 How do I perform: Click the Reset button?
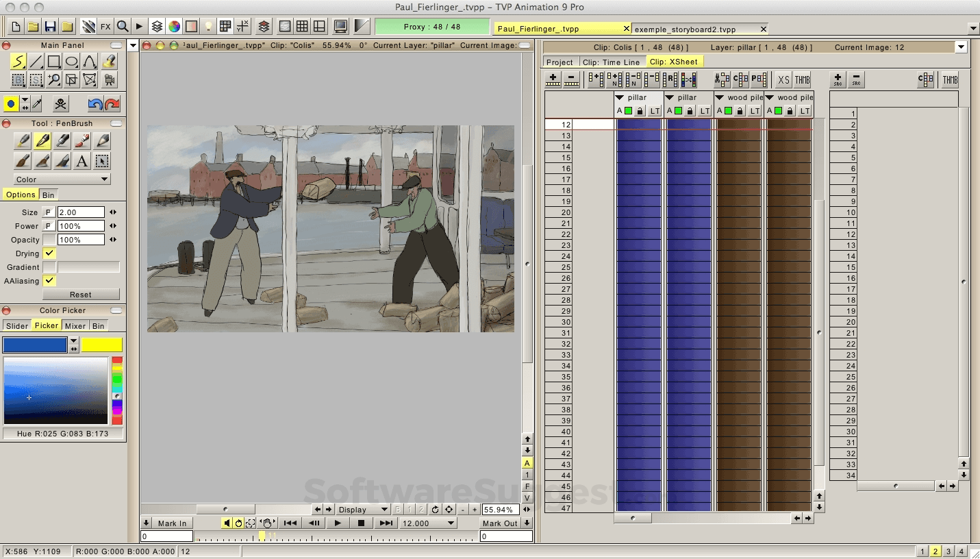81,295
